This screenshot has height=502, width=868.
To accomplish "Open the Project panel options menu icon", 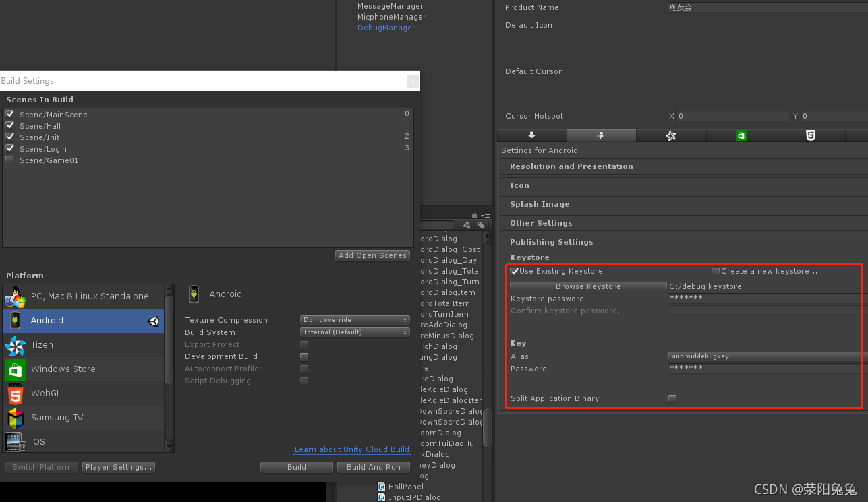I will click(x=486, y=216).
